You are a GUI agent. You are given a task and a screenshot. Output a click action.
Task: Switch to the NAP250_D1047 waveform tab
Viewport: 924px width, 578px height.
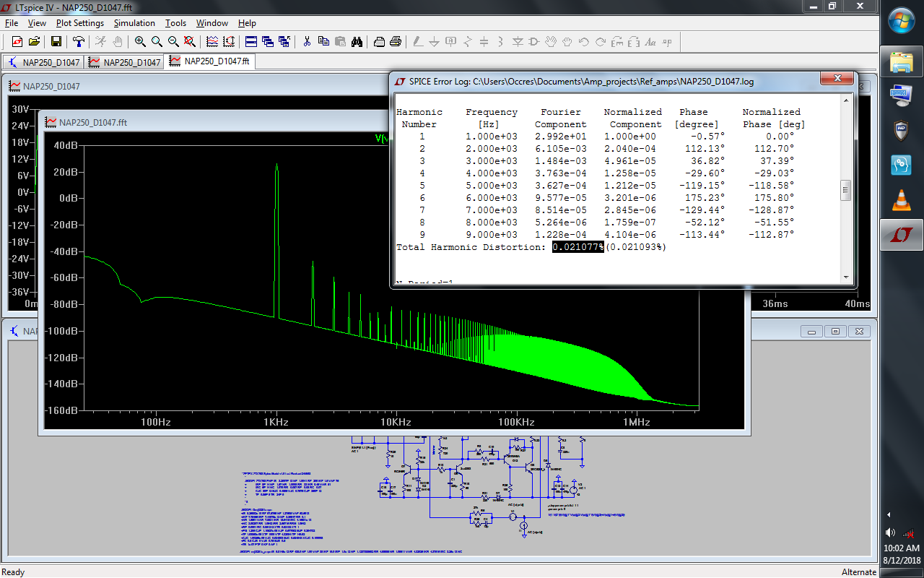pyautogui.click(x=124, y=62)
